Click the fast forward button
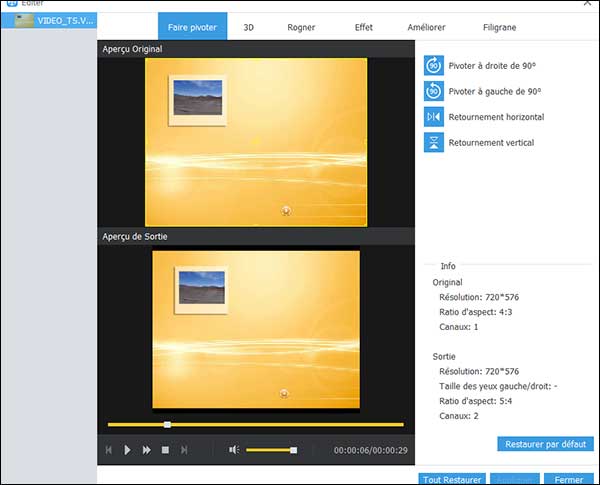Screen dimensions: 600x485 147,450
